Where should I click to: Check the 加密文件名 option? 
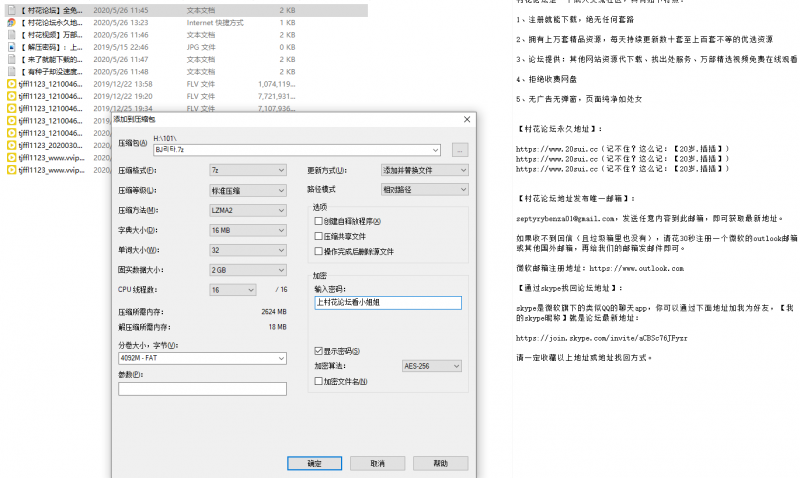click(x=319, y=381)
